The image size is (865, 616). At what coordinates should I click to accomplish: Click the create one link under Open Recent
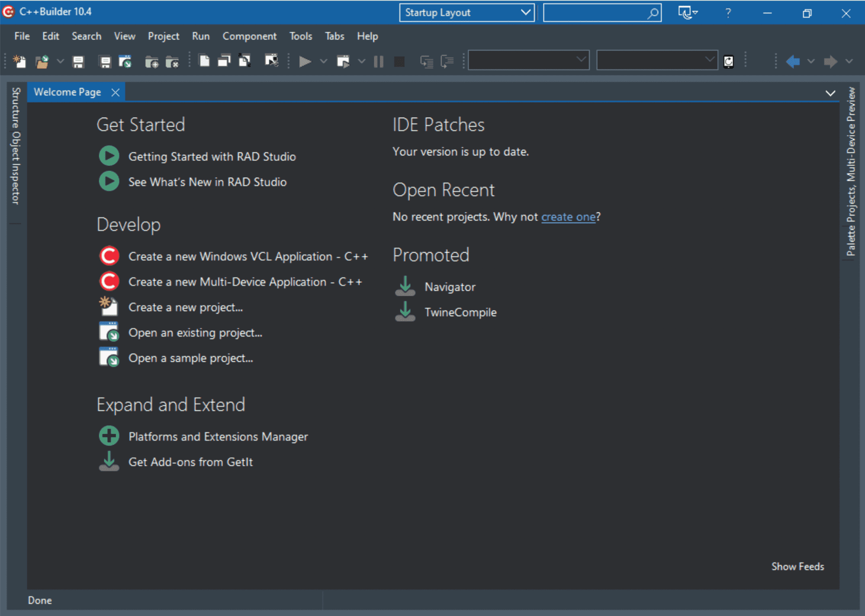coord(568,217)
